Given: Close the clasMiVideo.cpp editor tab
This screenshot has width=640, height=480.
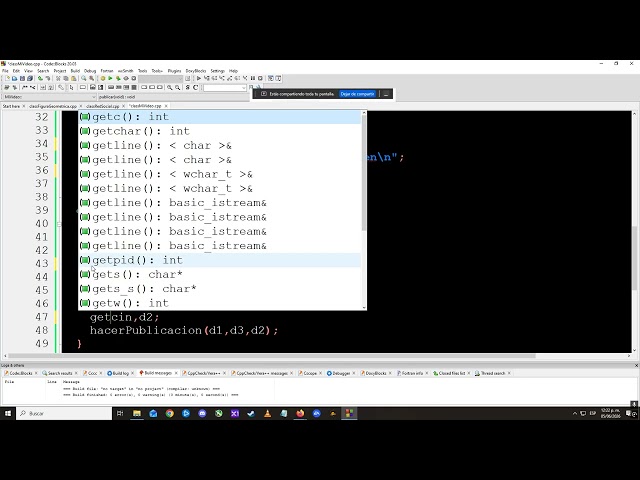Looking at the screenshot, I should coord(166,106).
